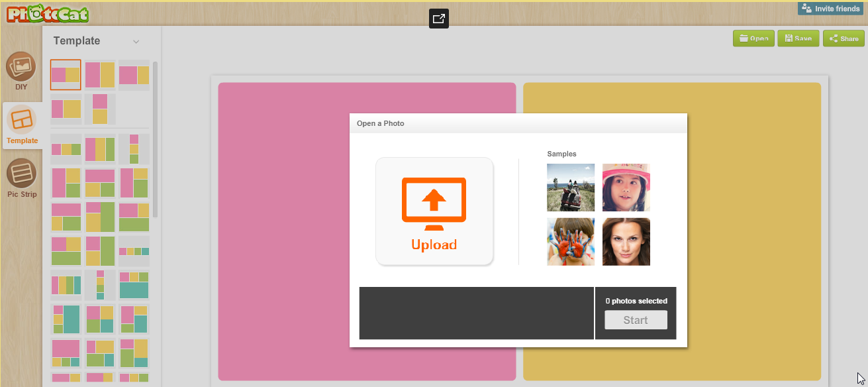
Task: Select the two full-height columns template
Action: pyautogui.click(x=100, y=75)
